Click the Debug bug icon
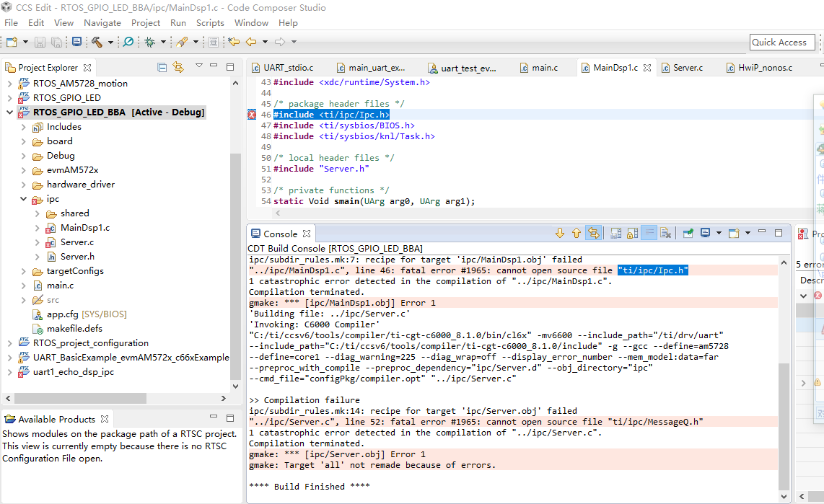Image resolution: width=824 pixels, height=504 pixels. coord(149,42)
